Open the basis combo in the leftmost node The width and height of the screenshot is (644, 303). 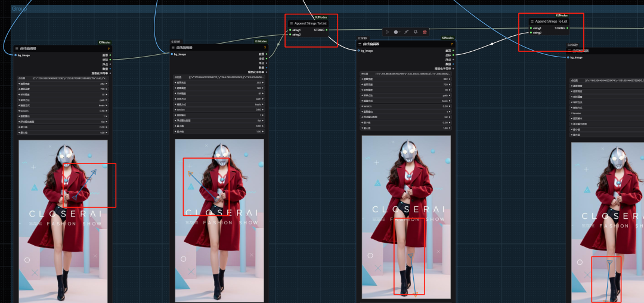click(x=63, y=105)
